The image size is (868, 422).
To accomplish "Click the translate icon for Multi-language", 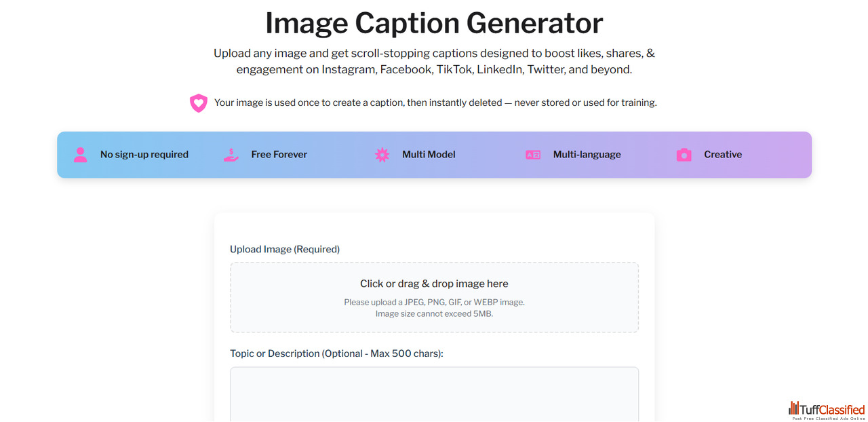I will pos(533,155).
